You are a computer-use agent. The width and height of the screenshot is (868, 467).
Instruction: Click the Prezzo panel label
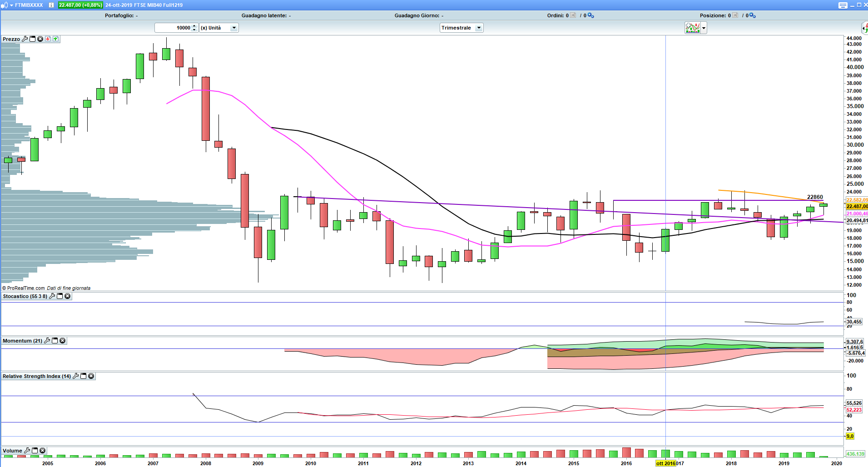tap(11, 39)
